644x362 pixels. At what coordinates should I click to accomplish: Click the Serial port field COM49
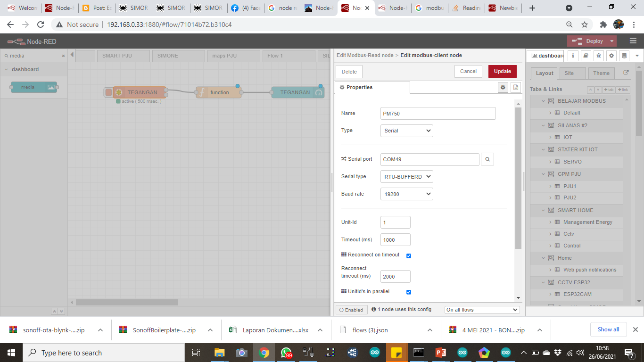(x=430, y=159)
